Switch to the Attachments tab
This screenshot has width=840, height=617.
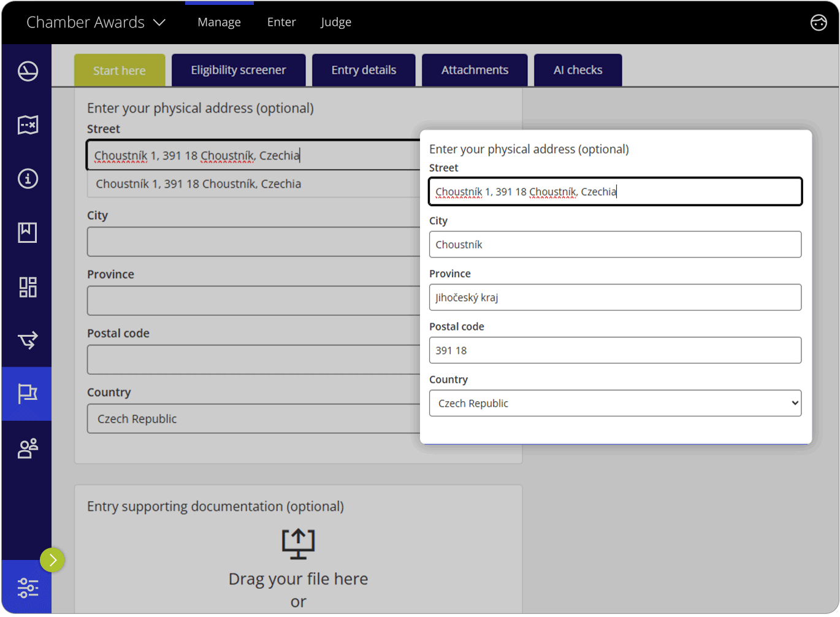point(475,70)
